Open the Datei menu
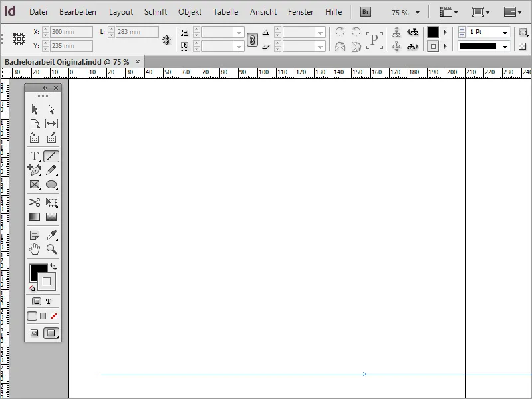Screen dimensions: 532x399 (x=38, y=12)
